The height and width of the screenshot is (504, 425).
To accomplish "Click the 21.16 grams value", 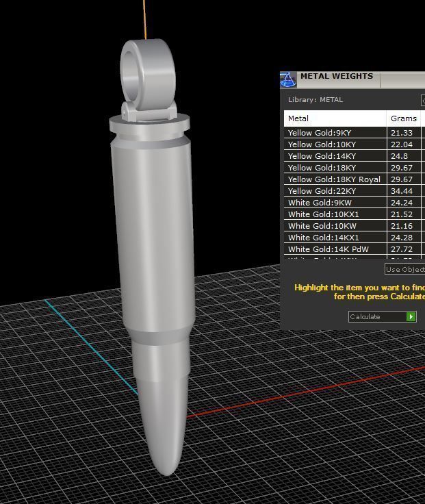I will tap(402, 226).
